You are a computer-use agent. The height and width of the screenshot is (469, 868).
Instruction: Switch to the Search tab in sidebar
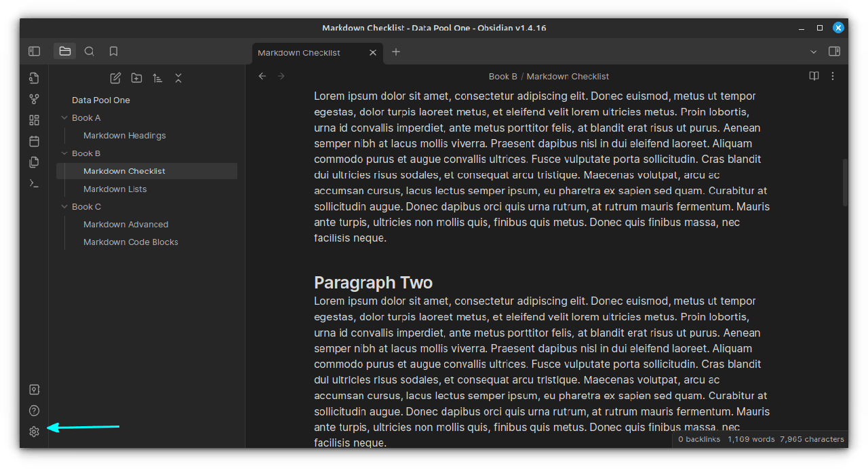pyautogui.click(x=89, y=52)
